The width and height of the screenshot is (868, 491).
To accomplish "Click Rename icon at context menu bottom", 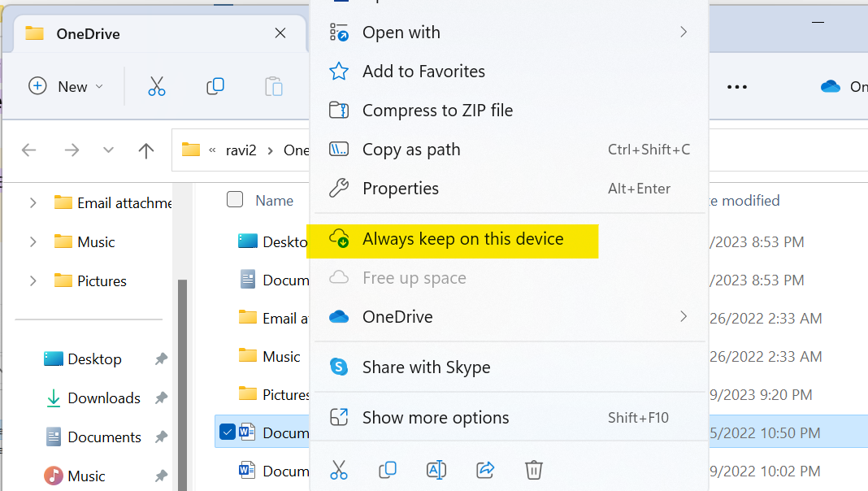I will [x=436, y=470].
